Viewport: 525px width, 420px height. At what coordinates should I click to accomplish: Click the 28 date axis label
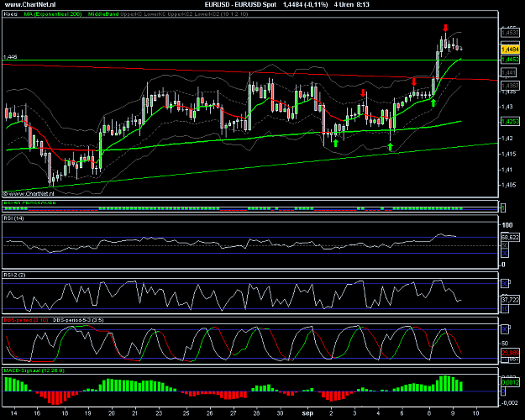256,413
